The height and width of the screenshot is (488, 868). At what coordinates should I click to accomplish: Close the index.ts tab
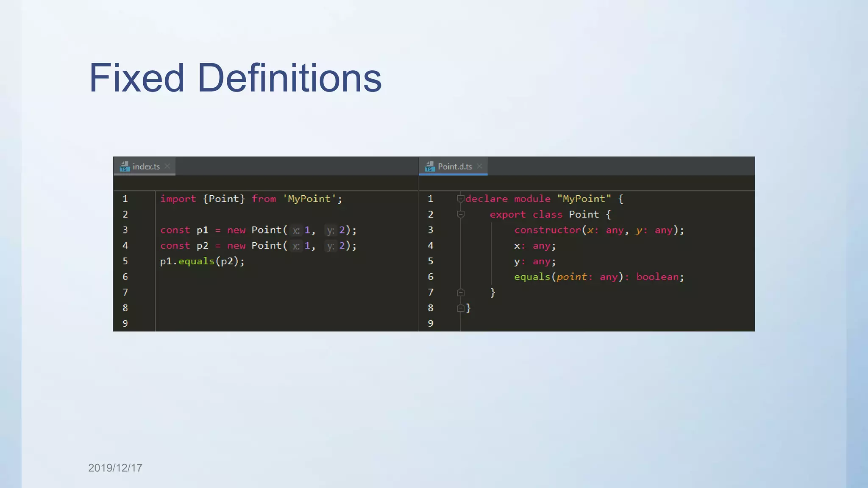tap(167, 166)
